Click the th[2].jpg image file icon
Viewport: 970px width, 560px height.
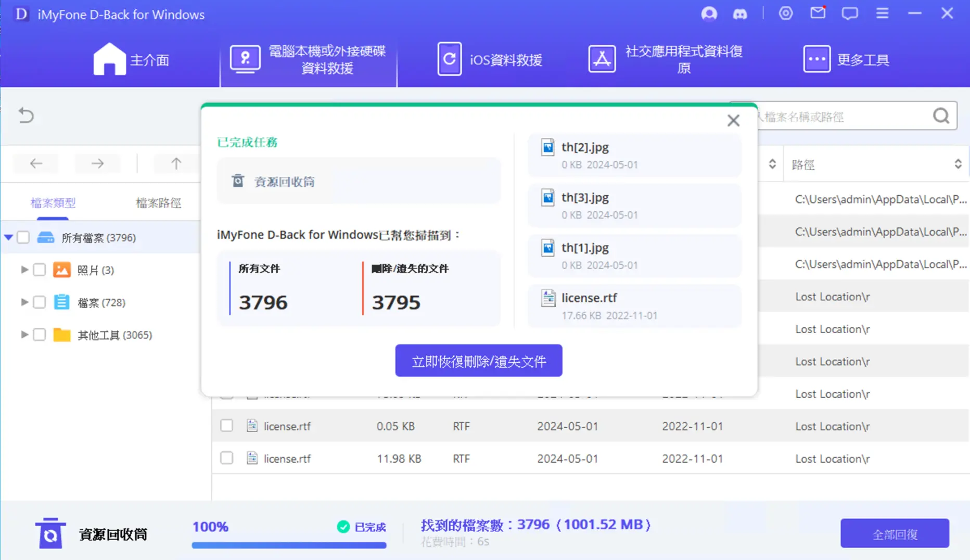click(548, 148)
